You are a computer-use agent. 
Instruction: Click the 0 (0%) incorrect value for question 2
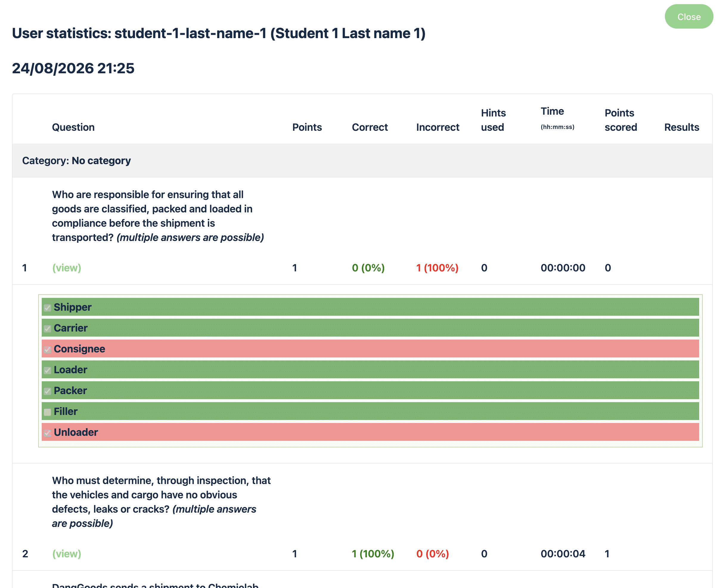[433, 554]
